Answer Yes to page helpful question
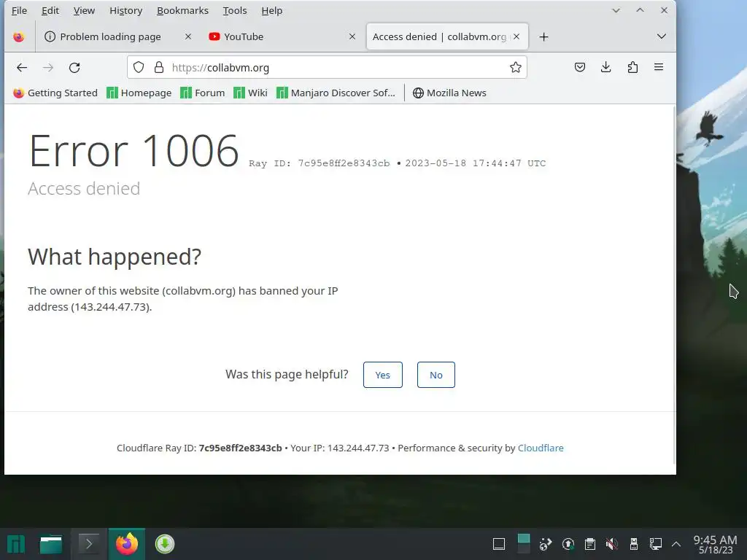Screen dimensions: 747x560 coord(382,375)
